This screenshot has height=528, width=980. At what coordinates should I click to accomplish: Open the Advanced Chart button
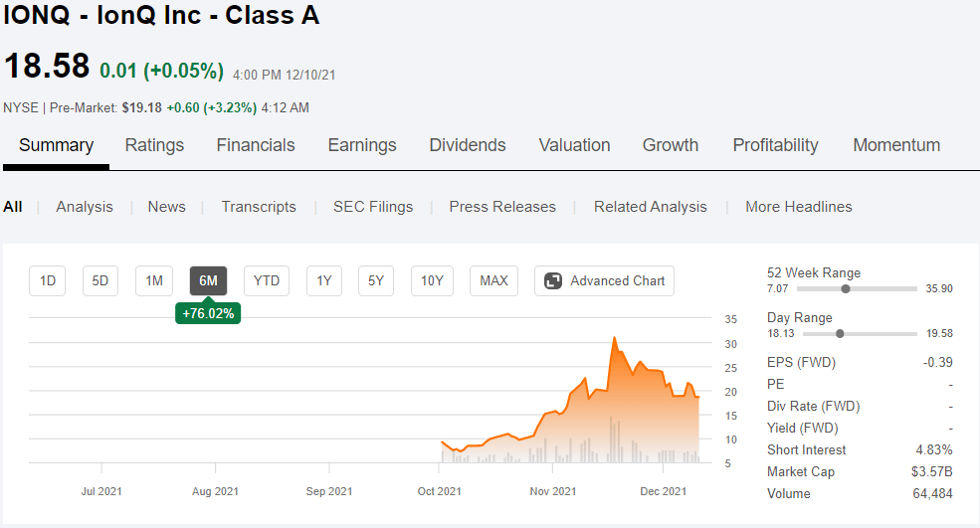[x=604, y=281]
